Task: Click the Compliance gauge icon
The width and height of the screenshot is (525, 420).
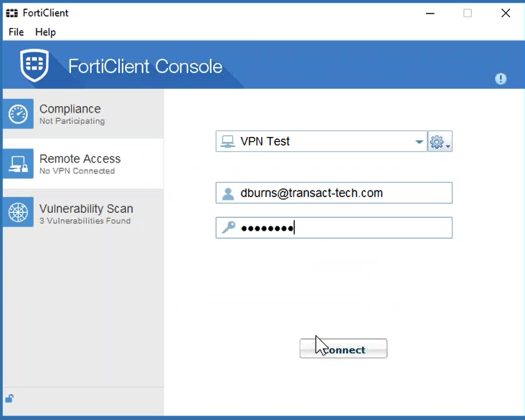Action: point(18,114)
